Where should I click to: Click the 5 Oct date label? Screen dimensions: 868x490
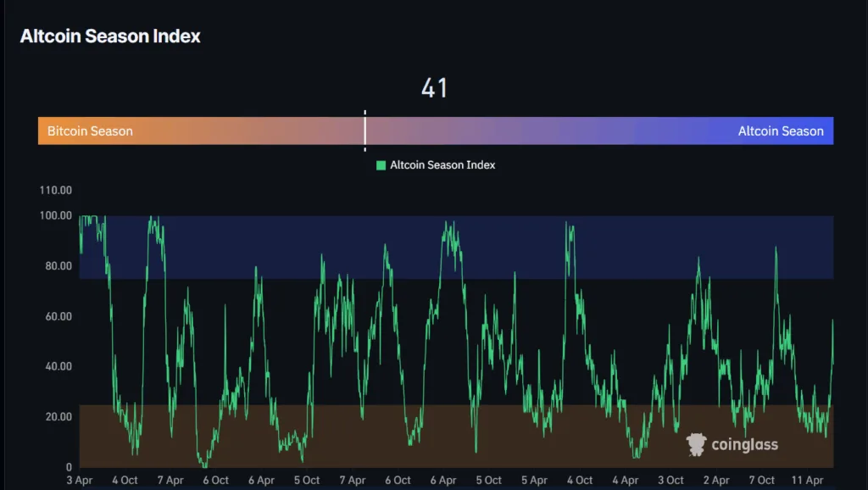(306, 479)
